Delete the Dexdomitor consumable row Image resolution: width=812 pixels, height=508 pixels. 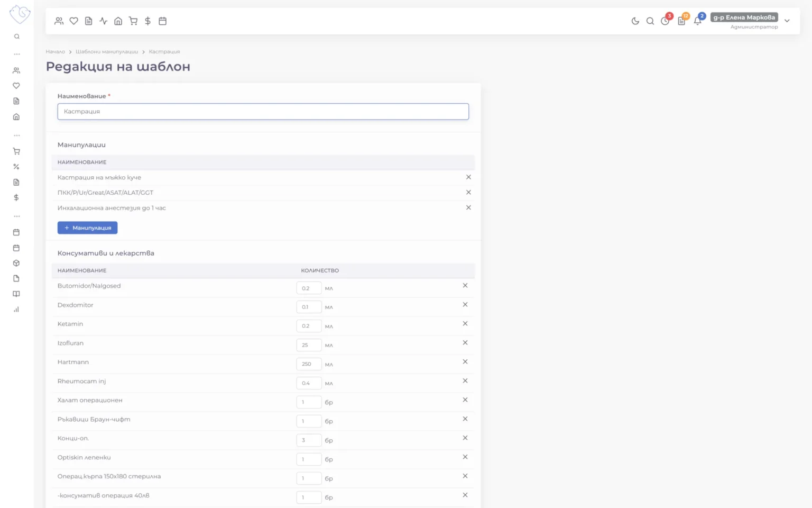(465, 305)
